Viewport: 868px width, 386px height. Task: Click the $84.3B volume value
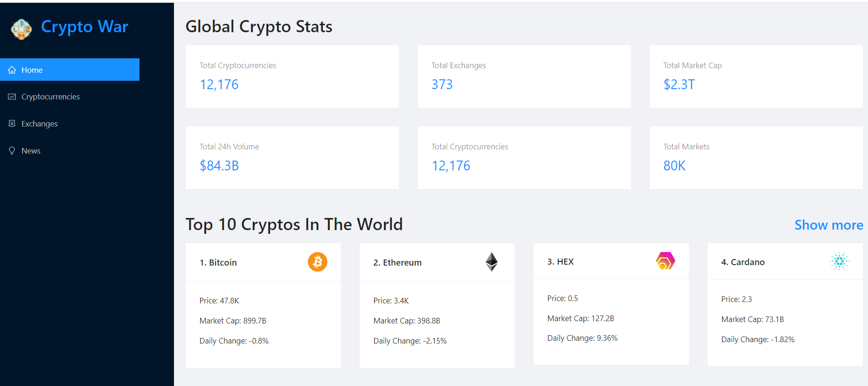click(219, 166)
